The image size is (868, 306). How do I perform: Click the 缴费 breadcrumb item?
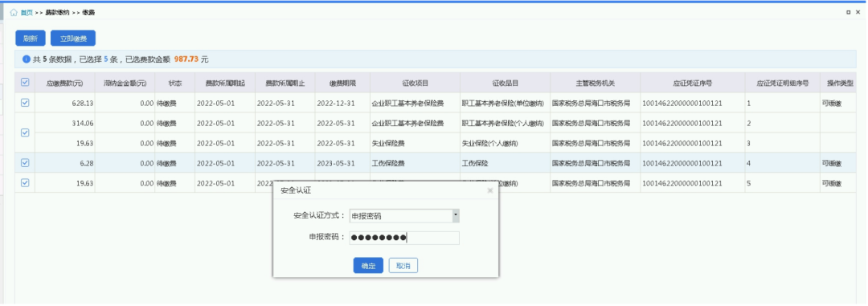(x=88, y=13)
